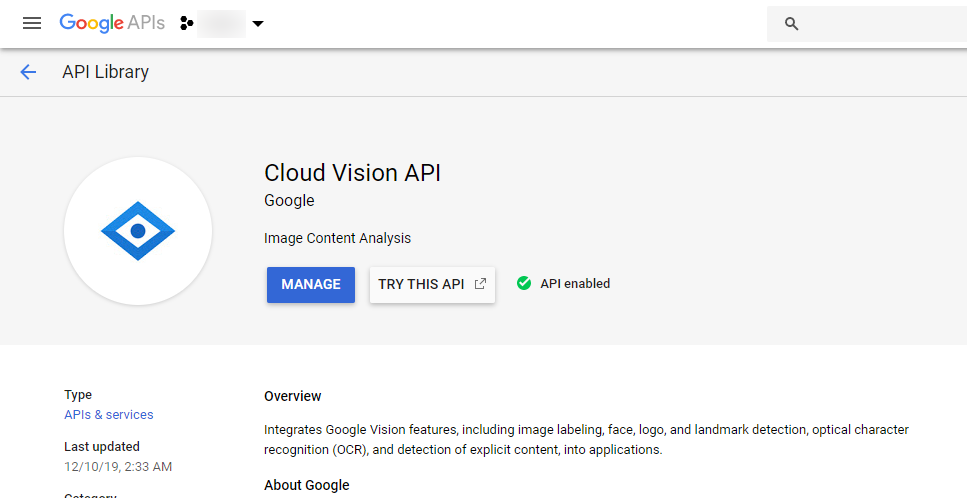Click external link icon beside TRY THIS API

point(480,284)
